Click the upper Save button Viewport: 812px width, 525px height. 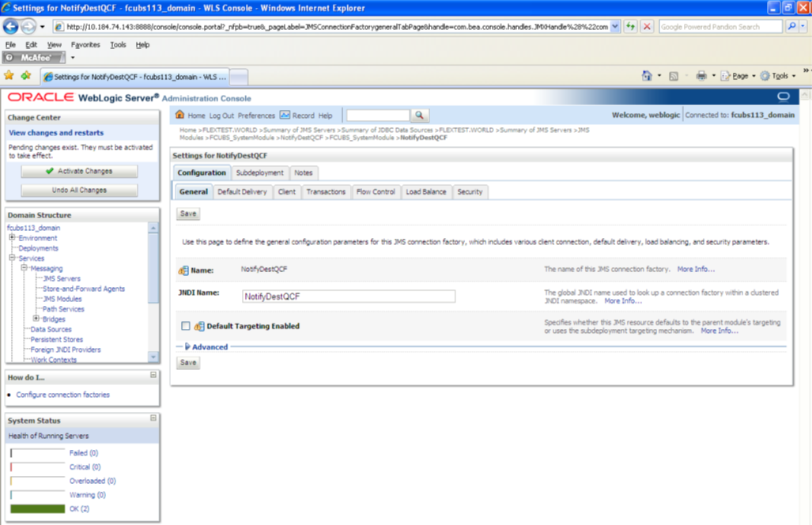[x=188, y=213]
